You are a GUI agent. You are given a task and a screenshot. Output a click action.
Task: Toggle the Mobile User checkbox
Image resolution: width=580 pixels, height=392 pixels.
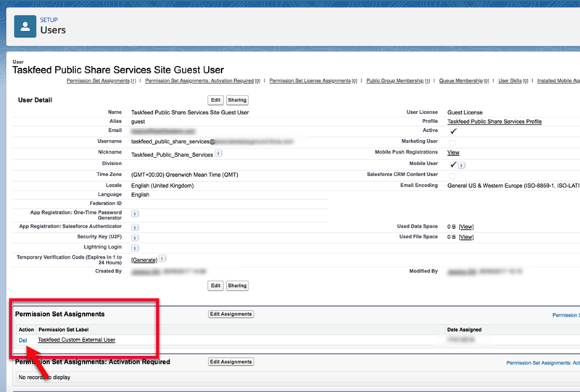coord(452,164)
